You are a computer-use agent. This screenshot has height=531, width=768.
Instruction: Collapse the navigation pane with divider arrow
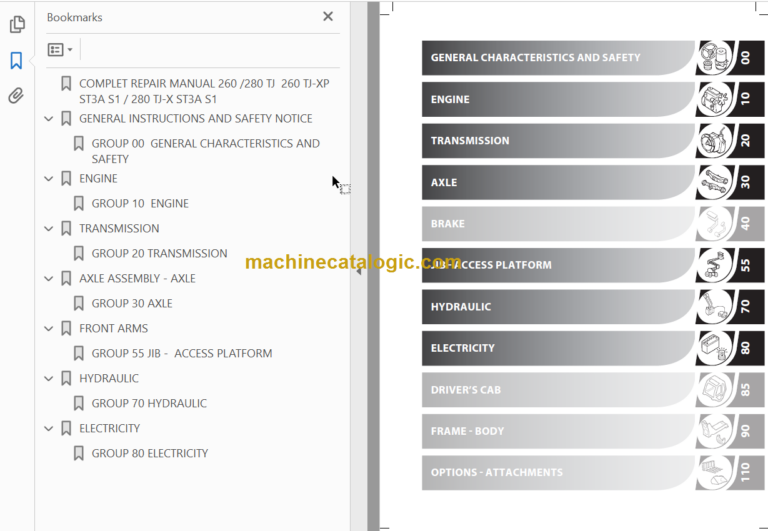(359, 271)
